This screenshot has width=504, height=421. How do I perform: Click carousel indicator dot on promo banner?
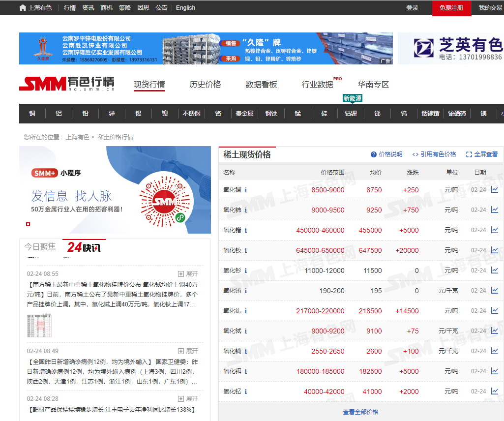point(28,224)
